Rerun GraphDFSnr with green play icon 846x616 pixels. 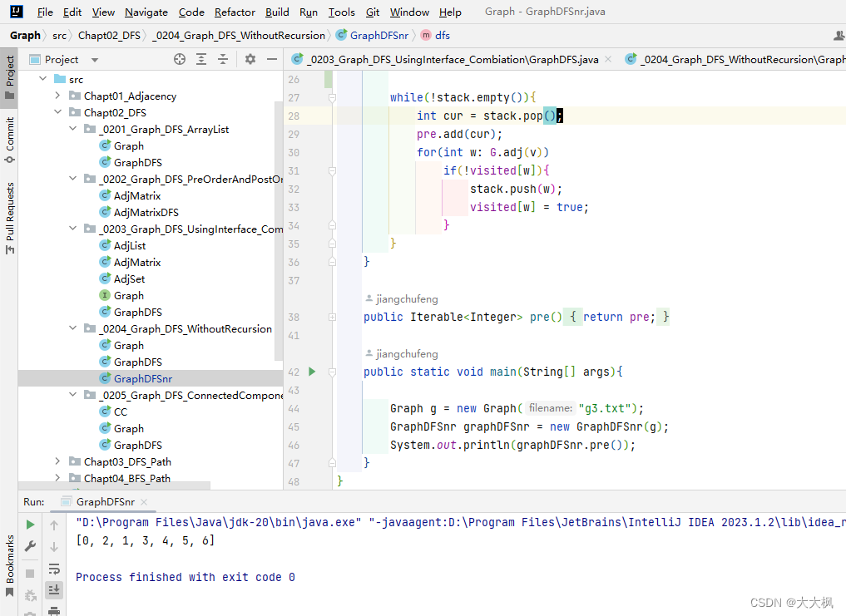pyautogui.click(x=30, y=525)
